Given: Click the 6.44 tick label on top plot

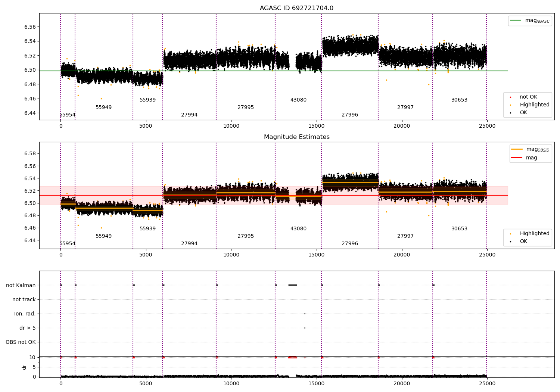Looking at the screenshot, I should (x=30, y=113).
